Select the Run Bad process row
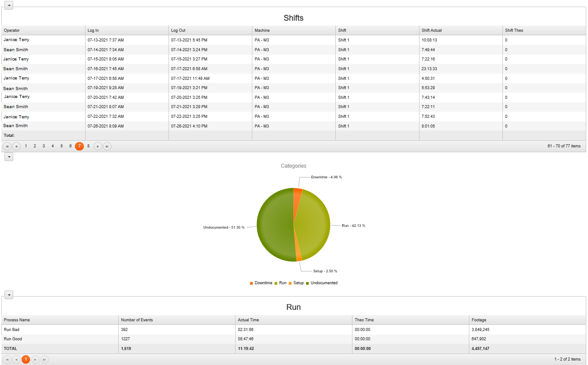 click(x=294, y=330)
